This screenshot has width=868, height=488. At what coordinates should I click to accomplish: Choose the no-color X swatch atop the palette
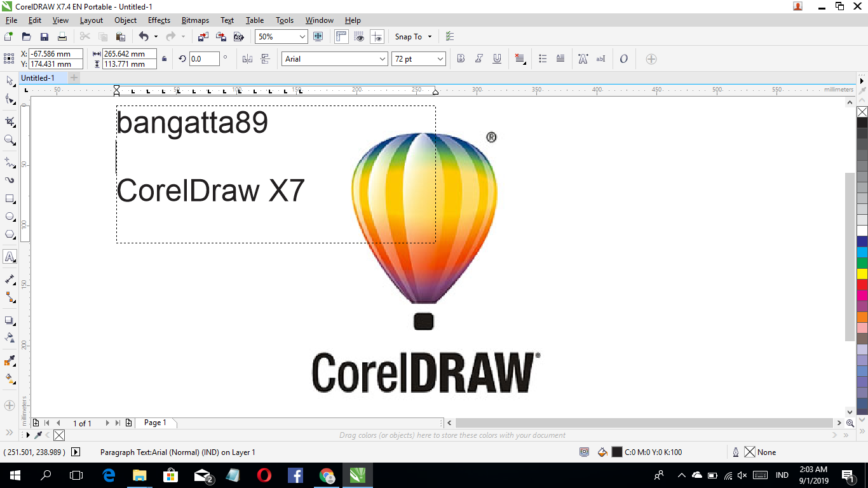coord(862,112)
